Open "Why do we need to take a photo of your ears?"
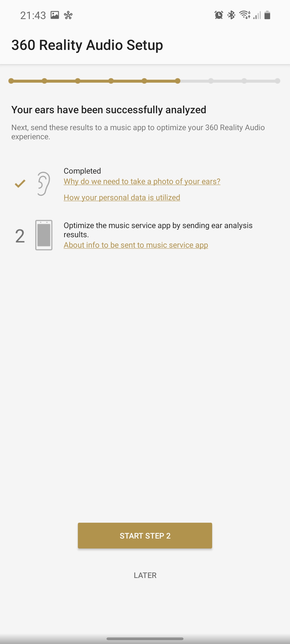This screenshot has width=290, height=644. pyautogui.click(x=142, y=181)
